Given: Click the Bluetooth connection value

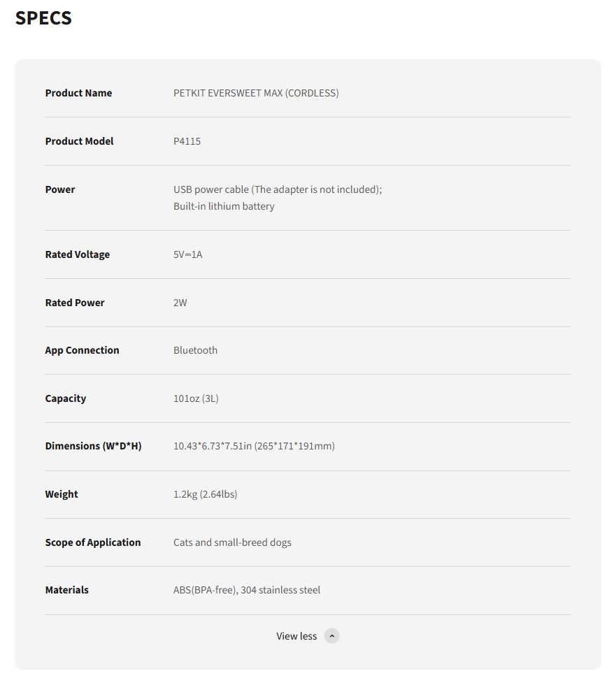Looking at the screenshot, I should [x=195, y=350].
